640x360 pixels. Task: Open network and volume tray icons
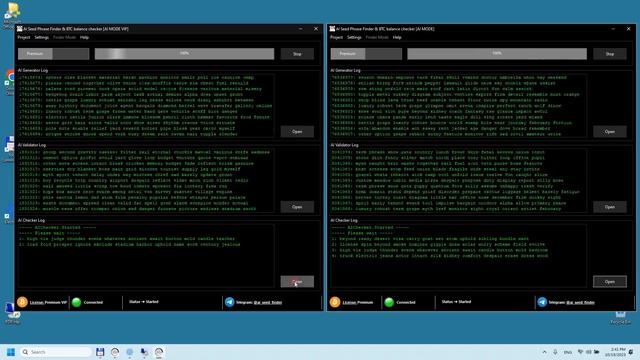[588, 352]
